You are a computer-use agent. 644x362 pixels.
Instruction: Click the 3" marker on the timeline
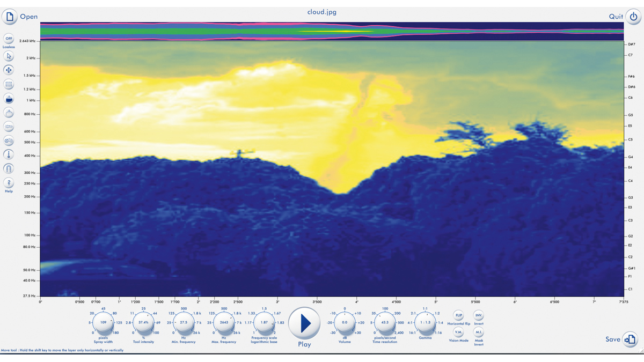(x=277, y=302)
